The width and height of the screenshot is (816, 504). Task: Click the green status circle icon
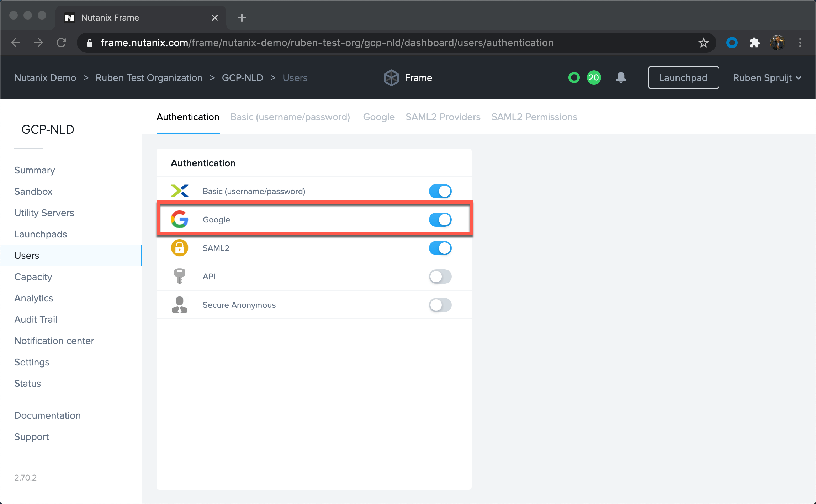point(574,77)
